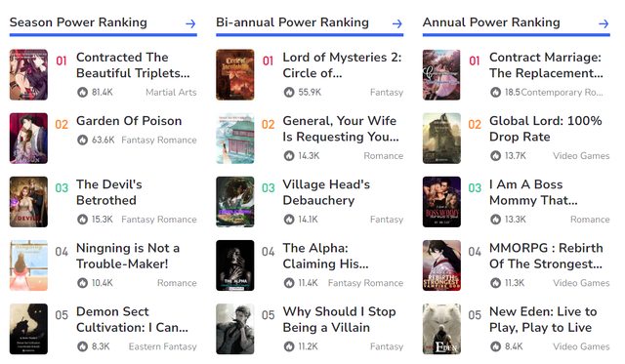Viewport: 625px width, 364px height.
Task: Open Annual Power Ranking arrow
Action: tap(604, 23)
